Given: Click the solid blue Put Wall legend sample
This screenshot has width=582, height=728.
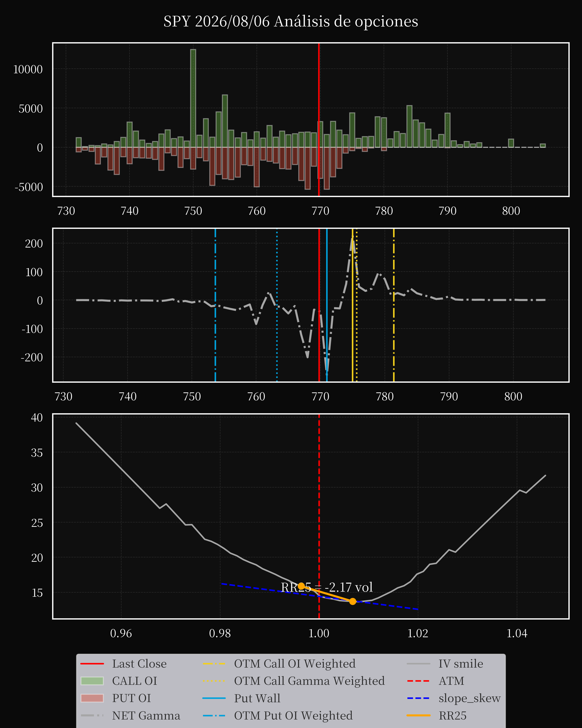Looking at the screenshot, I should (x=214, y=698).
